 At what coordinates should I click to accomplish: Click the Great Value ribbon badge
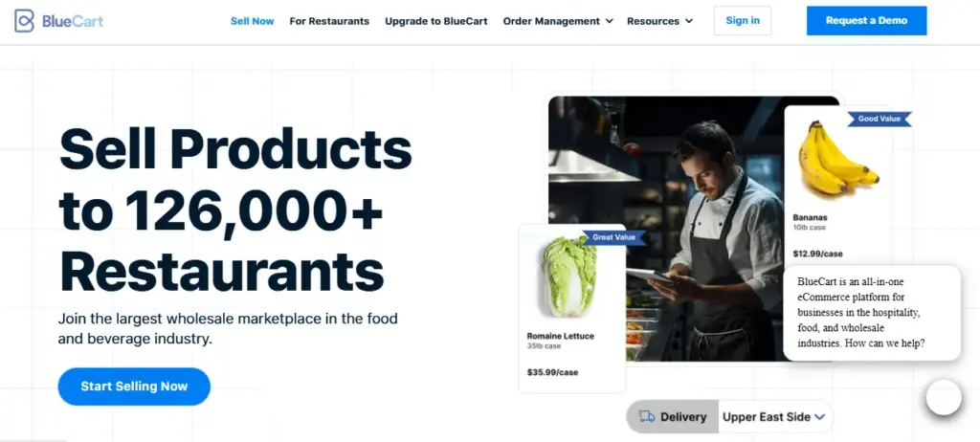pos(613,237)
